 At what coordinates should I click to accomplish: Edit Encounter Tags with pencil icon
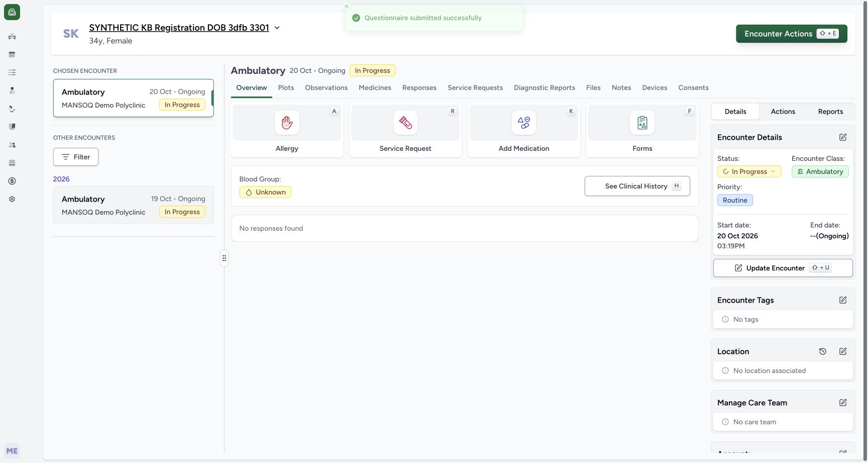coord(843,300)
